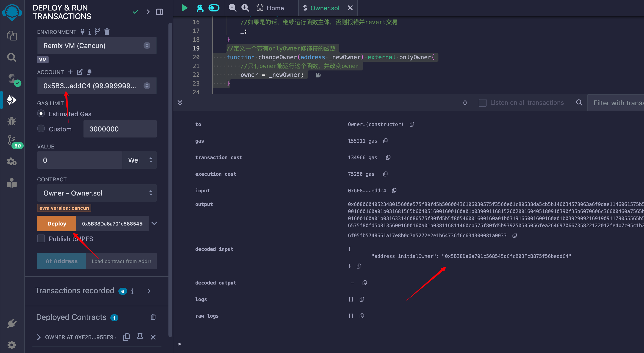This screenshot has height=353, width=644.
Task: Click the custom gas limit 3000000 field
Action: coord(120,129)
